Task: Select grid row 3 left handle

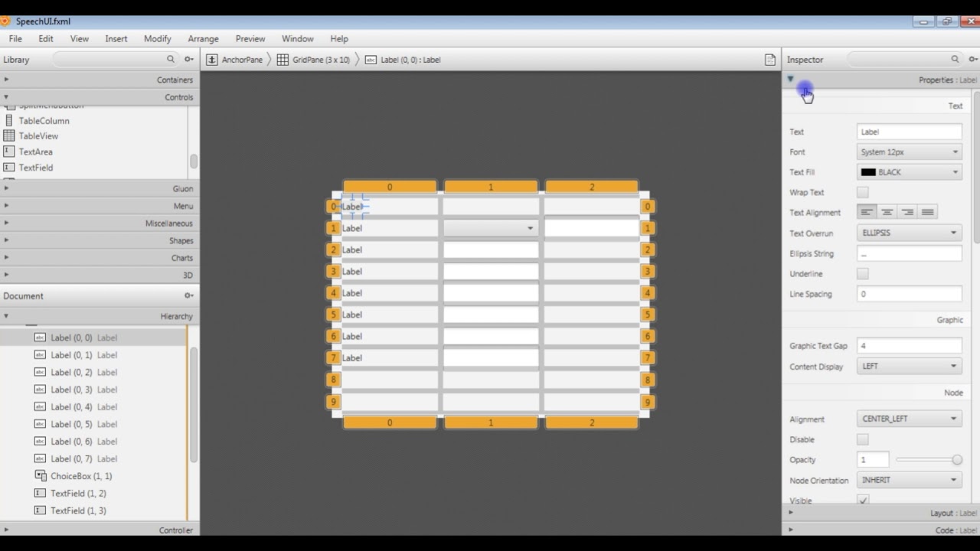Action: pyautogui.click(x=333, y=271)
